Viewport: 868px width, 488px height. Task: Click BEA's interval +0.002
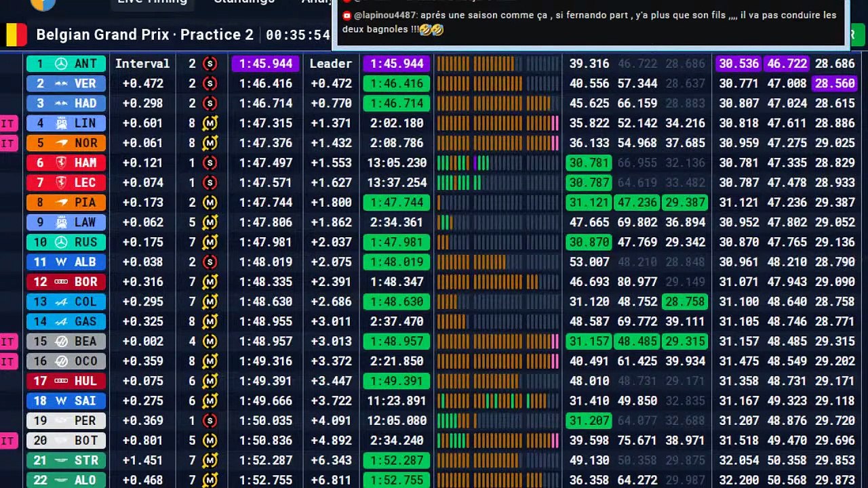click(143, 342)
